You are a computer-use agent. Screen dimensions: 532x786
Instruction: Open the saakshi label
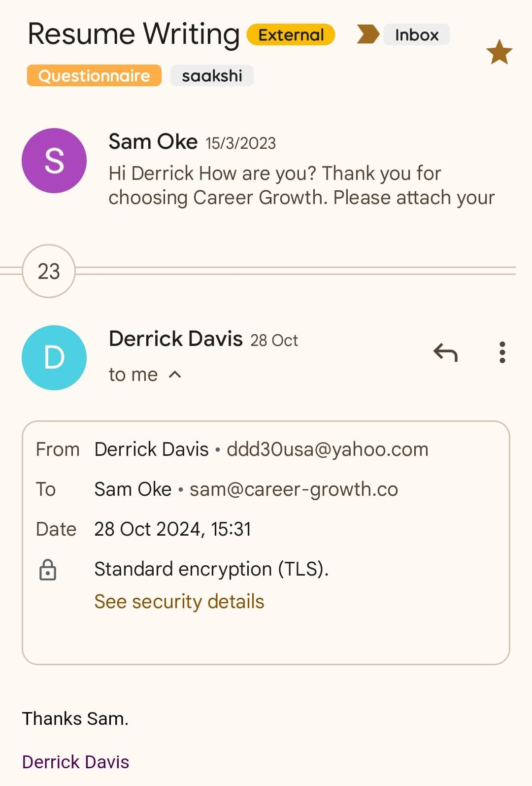[212, 76]
